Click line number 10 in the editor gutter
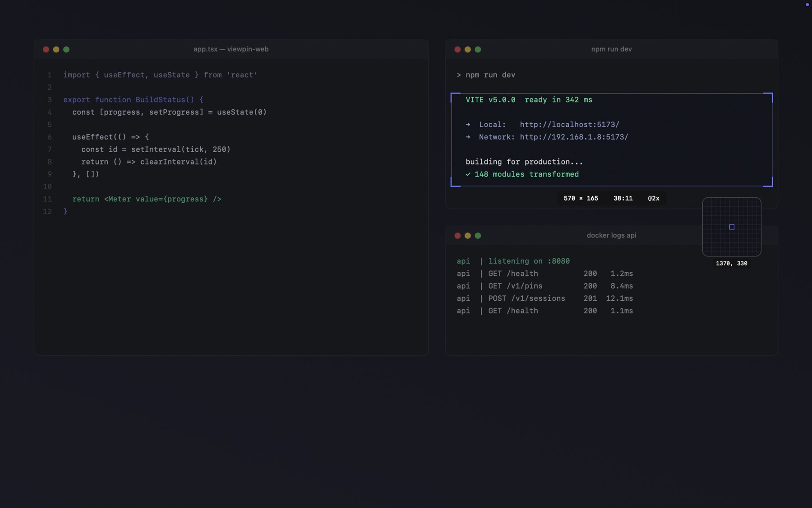This screenshot has width=812, height=508. tap(47, 186)
